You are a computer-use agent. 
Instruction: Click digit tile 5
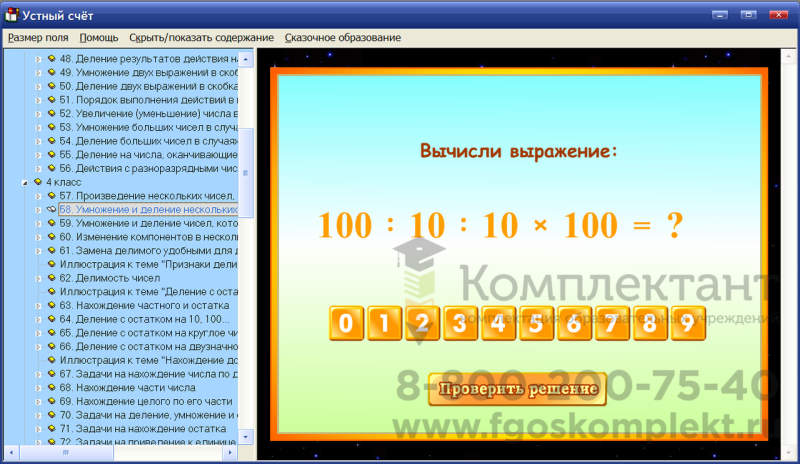tap(536, 323)
